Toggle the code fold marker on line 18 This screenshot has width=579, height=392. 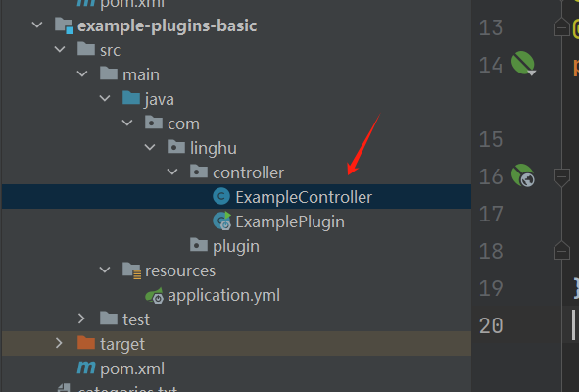tap(561, 250)
